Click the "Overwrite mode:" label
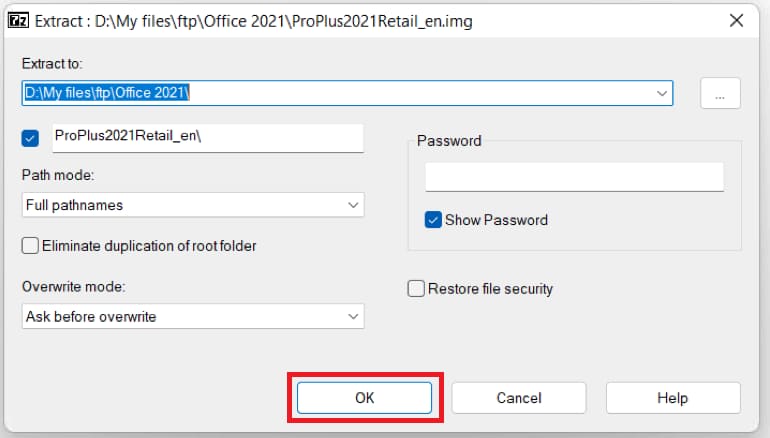770x438 pixels. point(71,287)
